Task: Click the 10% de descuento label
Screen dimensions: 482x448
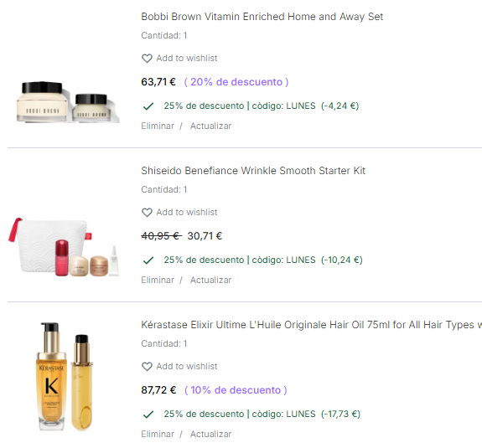Action: pyautogui.click(x=236, y=390)
